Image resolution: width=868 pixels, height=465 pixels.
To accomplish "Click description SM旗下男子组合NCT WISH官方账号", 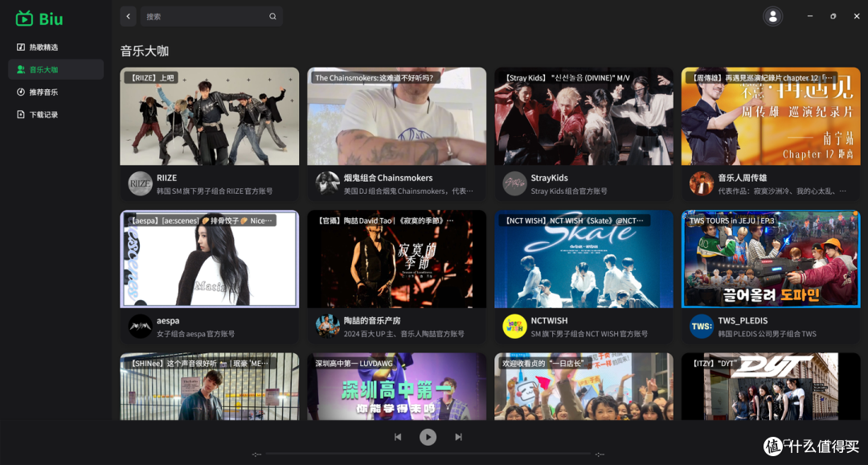I will [589, 334].
